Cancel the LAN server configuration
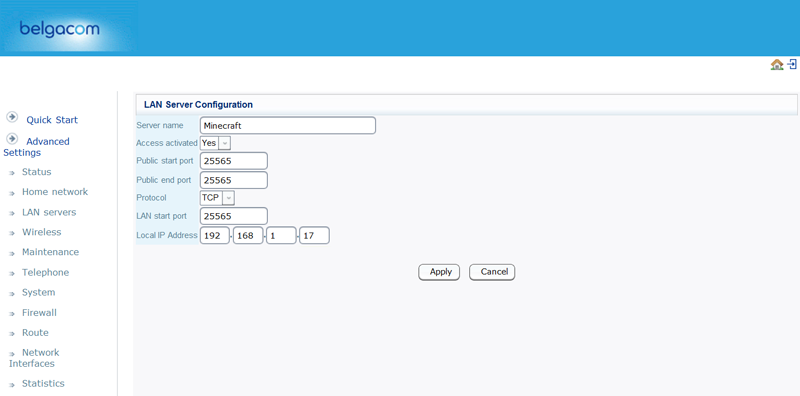 pyautogui.click(x=492, y=272)
